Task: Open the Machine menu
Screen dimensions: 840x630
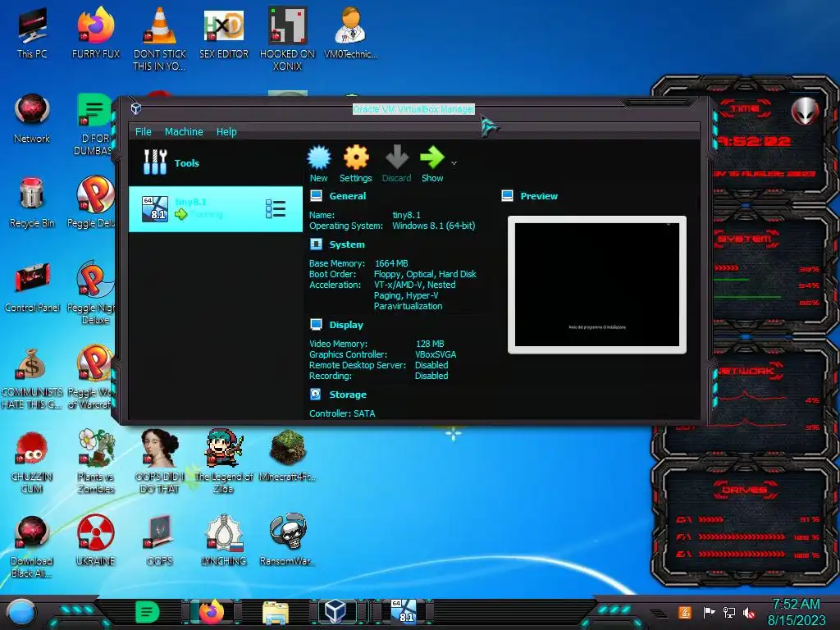Action: click(x=184, y=132)
